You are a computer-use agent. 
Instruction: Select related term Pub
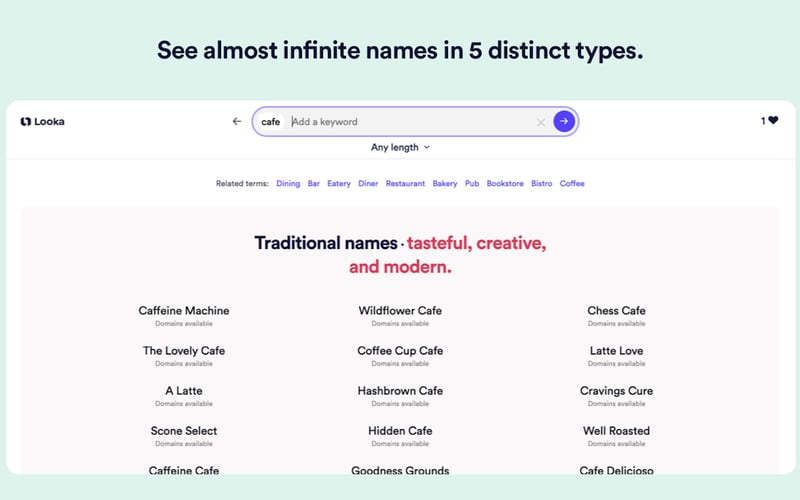[x=472, y=184]
